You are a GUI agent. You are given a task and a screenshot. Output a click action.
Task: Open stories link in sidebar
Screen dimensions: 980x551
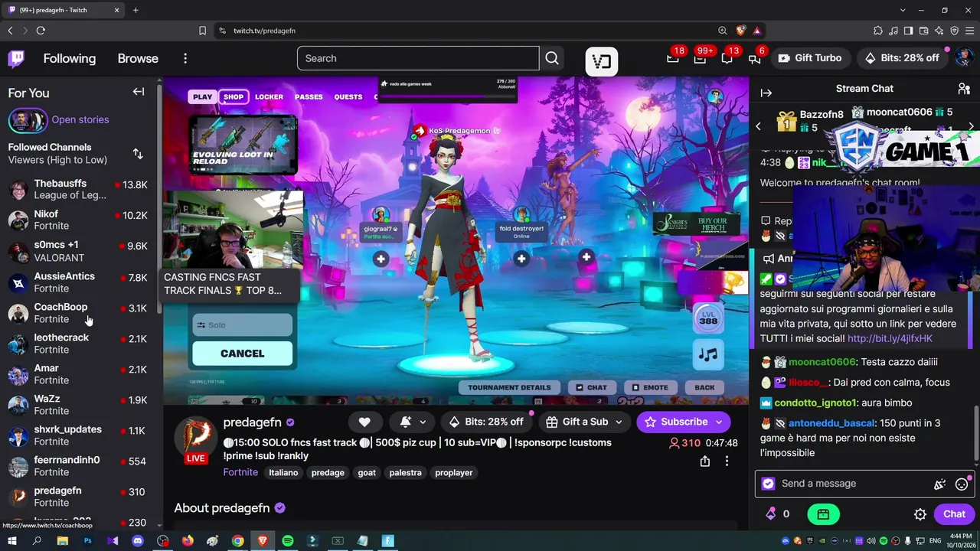pos(80,119)
